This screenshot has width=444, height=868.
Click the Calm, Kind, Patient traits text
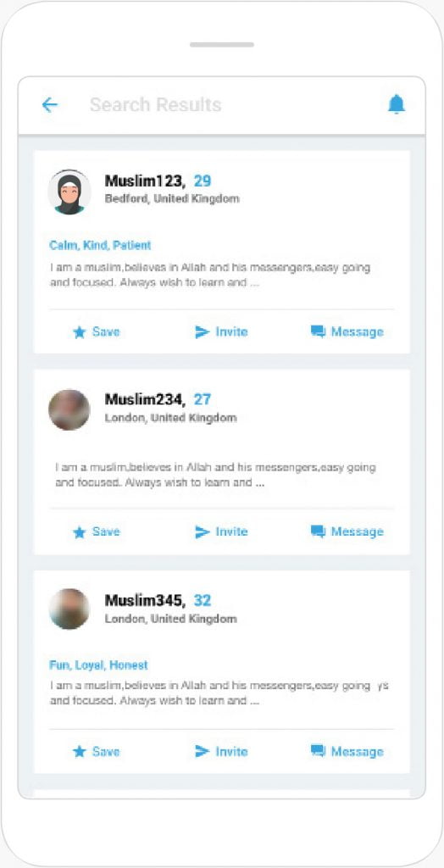click(100, 245)
